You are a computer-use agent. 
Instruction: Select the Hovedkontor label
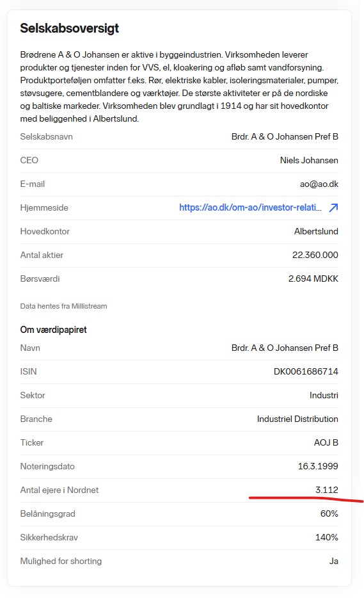coord(45,231)
